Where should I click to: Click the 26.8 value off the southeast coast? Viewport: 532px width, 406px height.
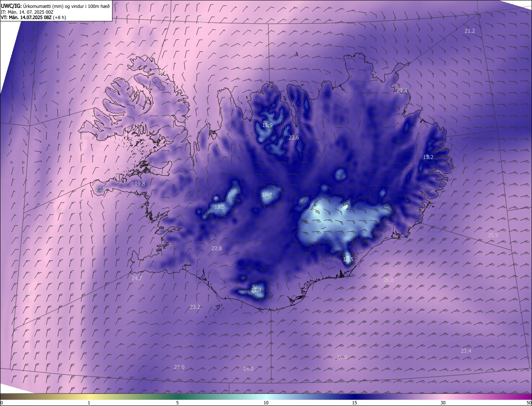point(388,280)
